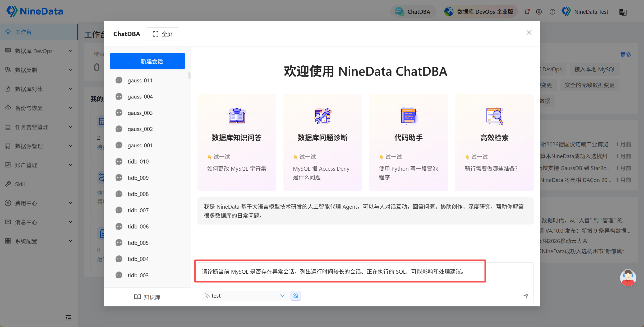Open tidb_005 conversation

click(148, 243)
